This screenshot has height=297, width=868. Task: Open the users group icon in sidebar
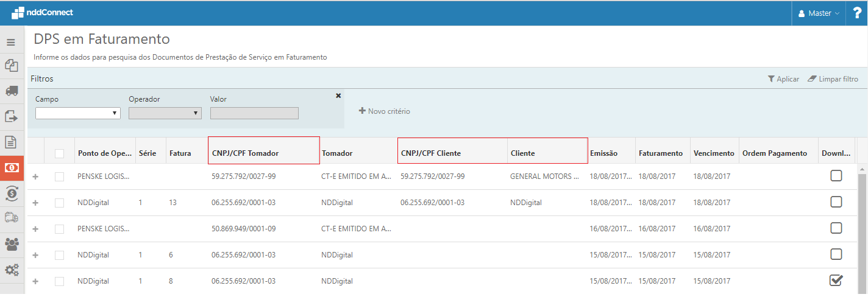pos(11,244)
